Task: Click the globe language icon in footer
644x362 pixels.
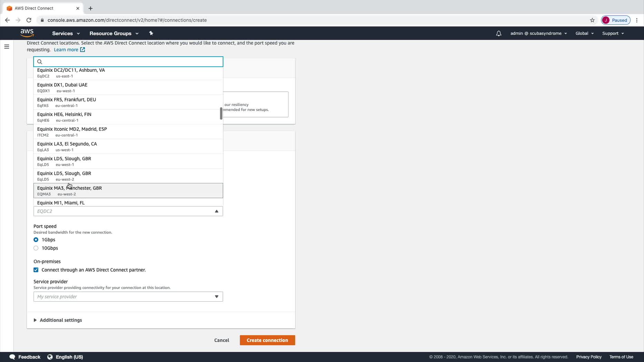Action: (50, 357)
